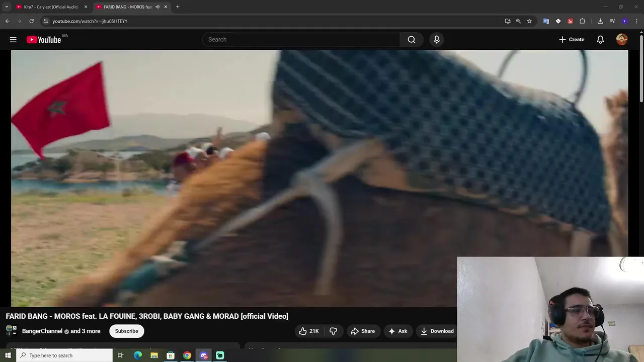Open Chrome three-dot menu
This screenshot has height=362, width=644.
[637, 21]
